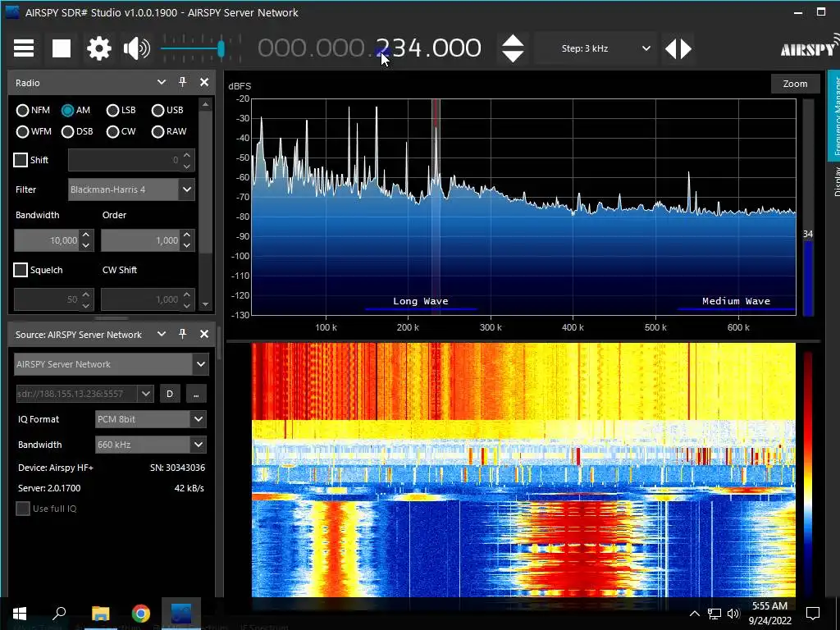Increase the radio Bandwidth stepper value
The width and height of the screenshot is (840, 630).
click(85, 235)
